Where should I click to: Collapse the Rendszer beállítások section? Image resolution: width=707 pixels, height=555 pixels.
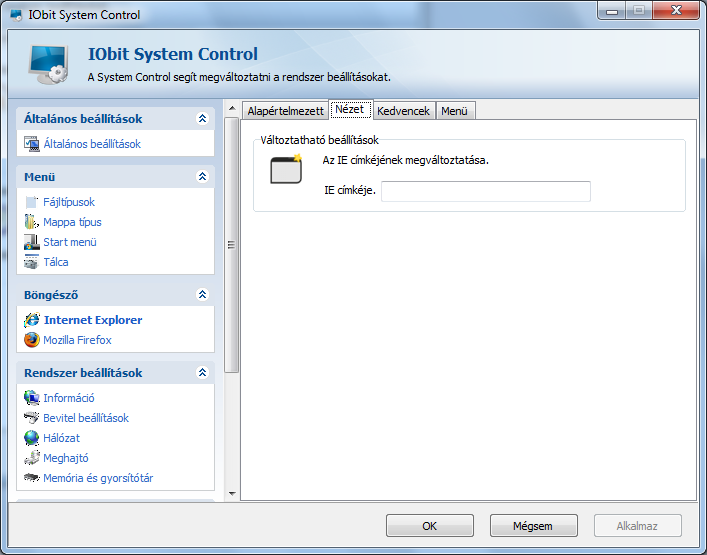[202, 372]
